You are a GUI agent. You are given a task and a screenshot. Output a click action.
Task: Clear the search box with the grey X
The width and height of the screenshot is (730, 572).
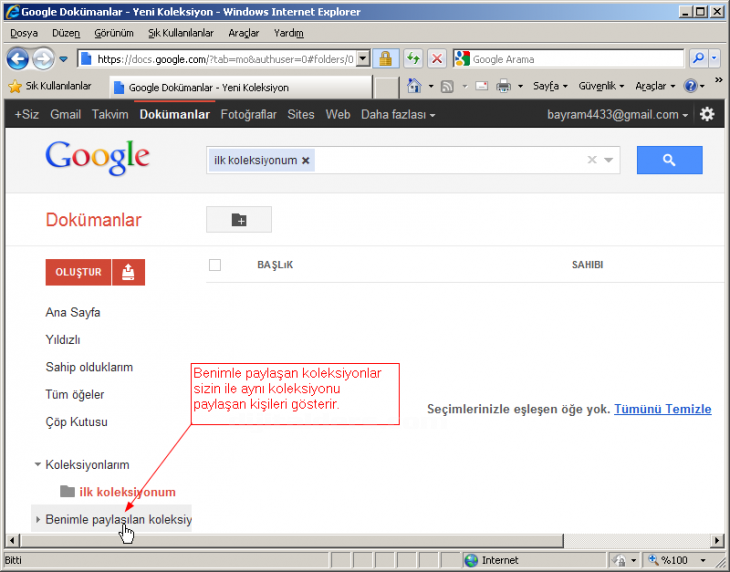tap(592, 160)
